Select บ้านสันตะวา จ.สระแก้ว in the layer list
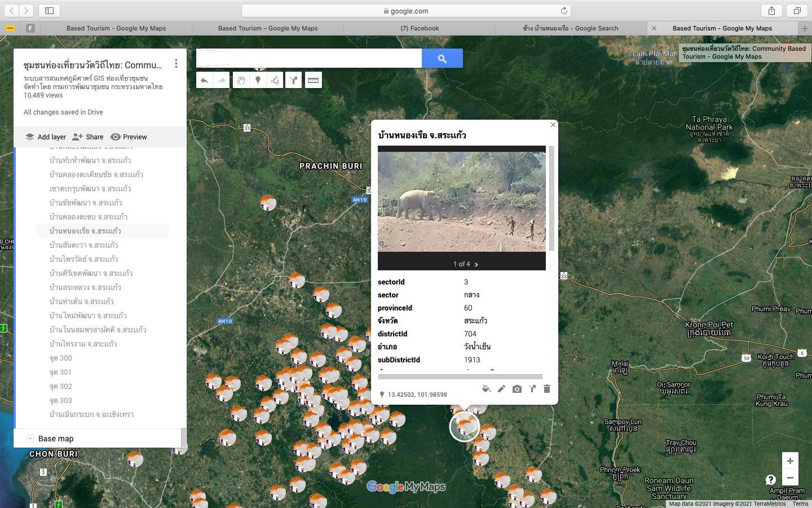Image resolution: width=812 pixels, height=508 pixels. click(83, 245)
